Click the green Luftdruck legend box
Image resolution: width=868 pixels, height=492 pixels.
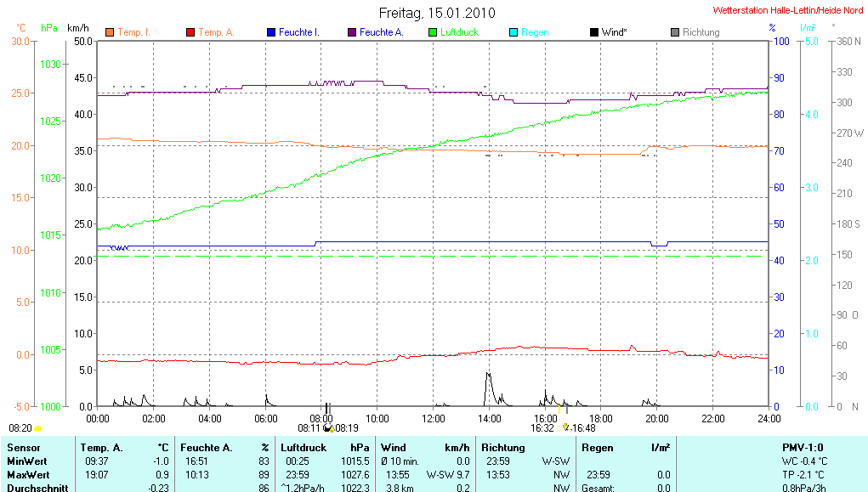tap(433, 32)
